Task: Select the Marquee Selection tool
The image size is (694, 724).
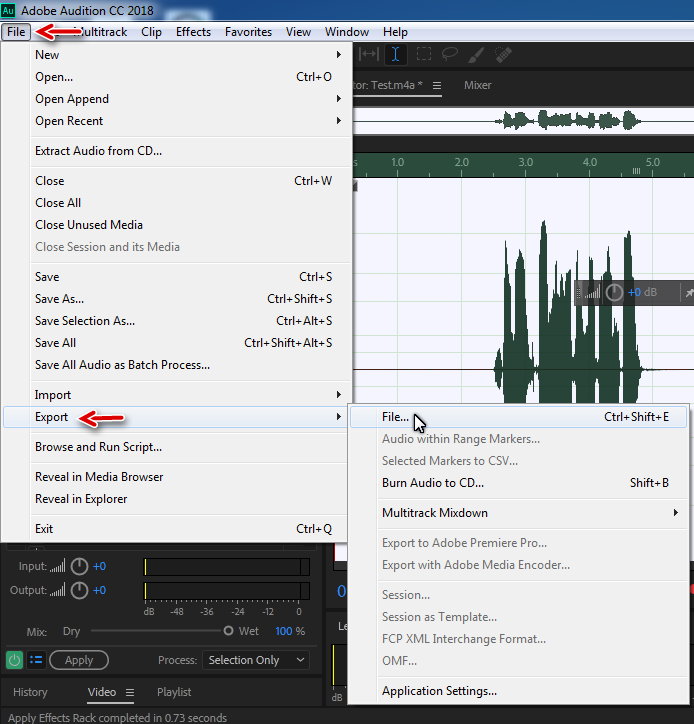Action: [424, 55]
